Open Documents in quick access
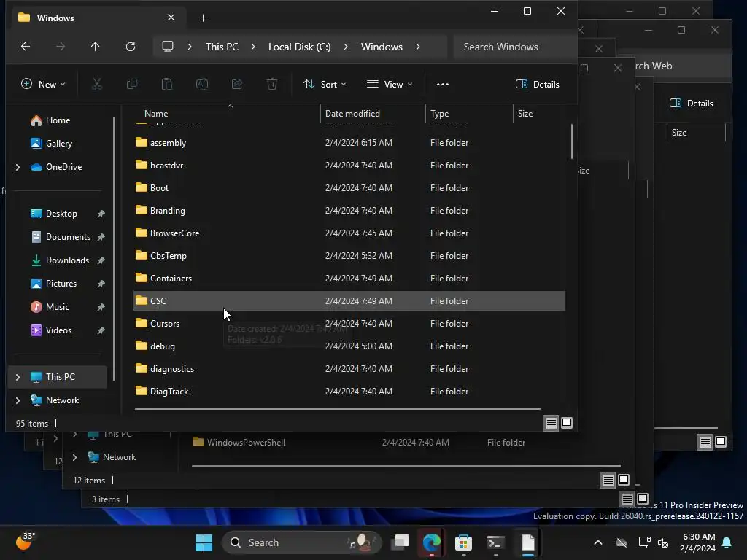 68,237
